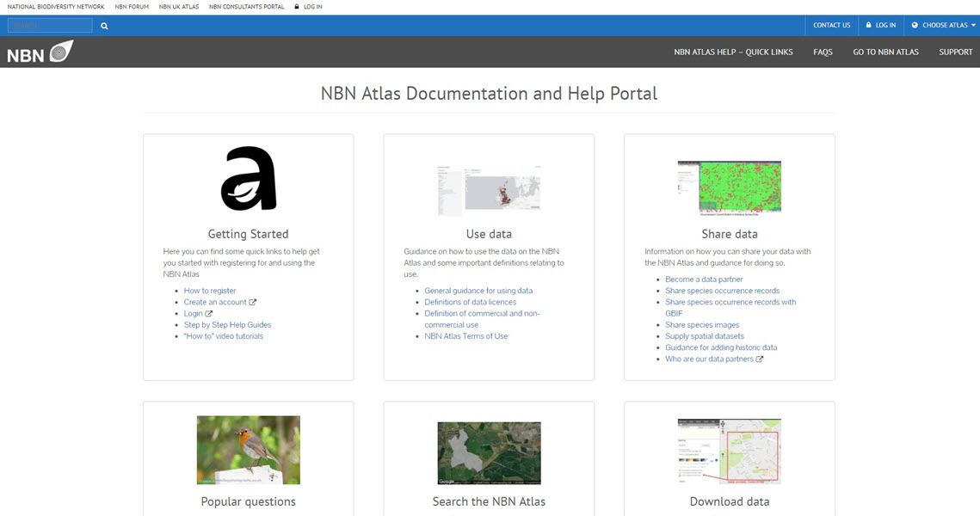Select the Getting Started 'a' logo image

pos(248,178)
